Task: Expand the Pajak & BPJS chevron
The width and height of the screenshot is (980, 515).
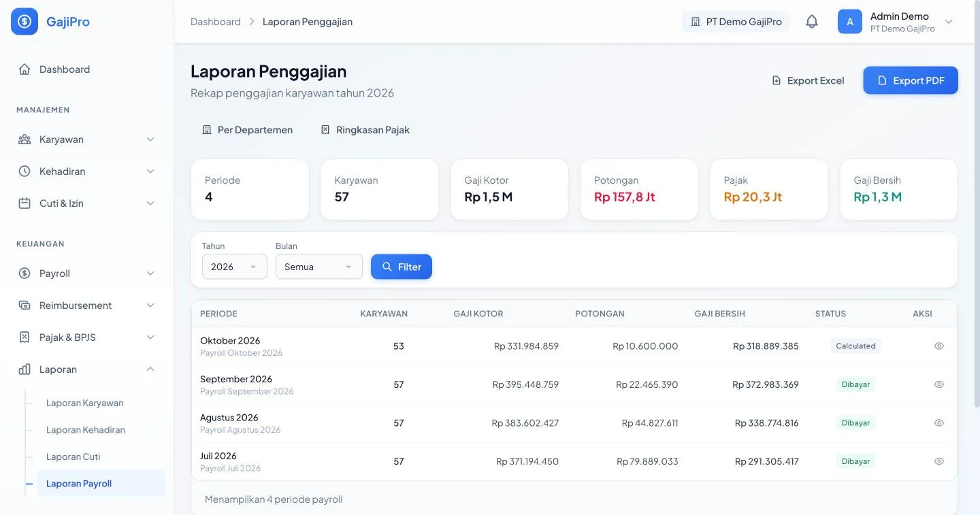Action: 150,337
